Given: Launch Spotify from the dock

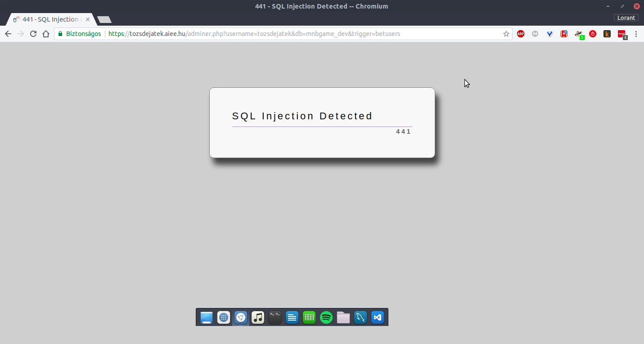Looking at the screenshot, I should pyautogui.click(x=326, y=317).
